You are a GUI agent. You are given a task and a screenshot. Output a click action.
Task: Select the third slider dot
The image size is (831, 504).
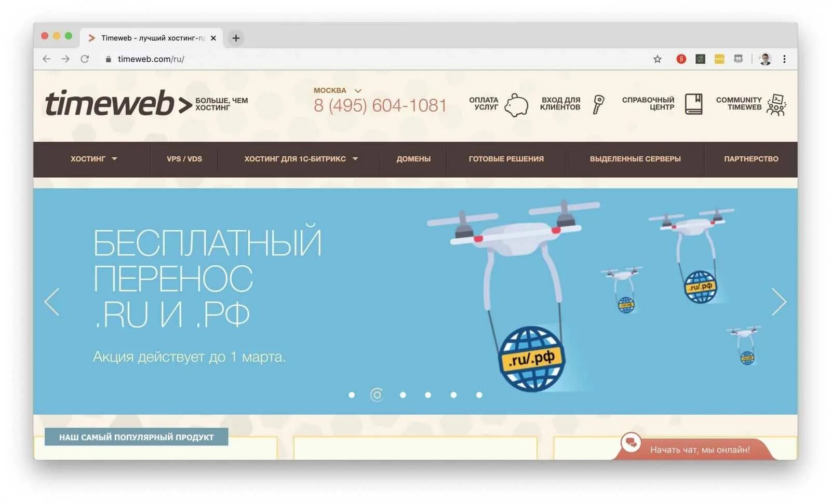[403, 395]
